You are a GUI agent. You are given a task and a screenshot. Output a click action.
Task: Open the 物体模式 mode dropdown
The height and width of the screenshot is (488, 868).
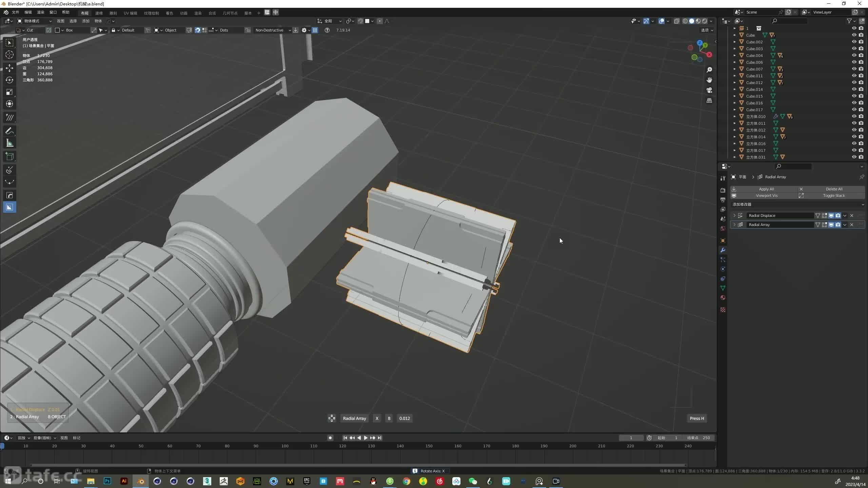[35, 21]
